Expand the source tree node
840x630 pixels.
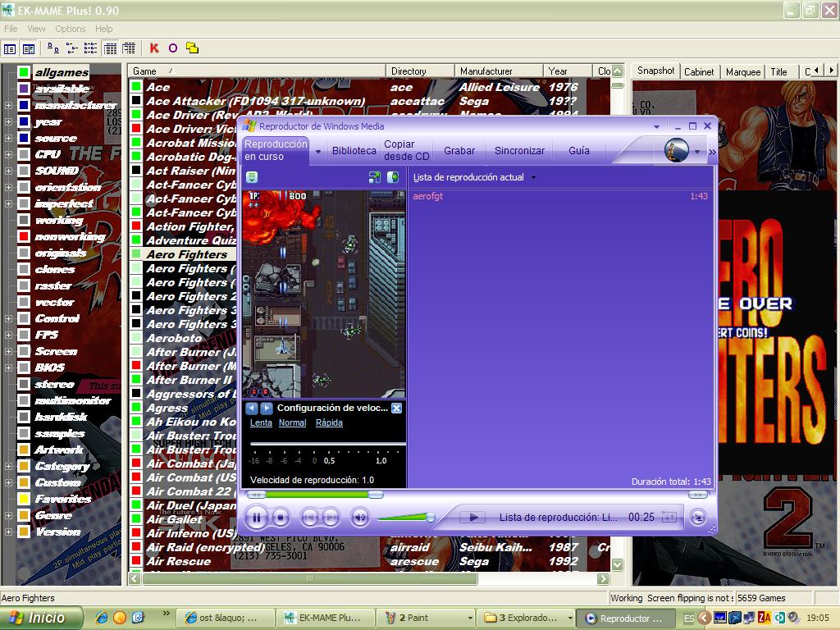(x=8, y=138)
